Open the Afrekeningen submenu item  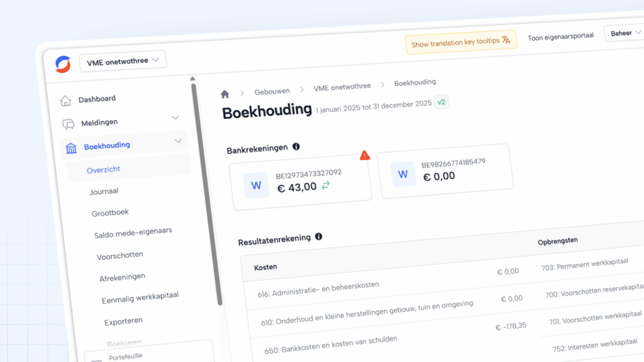[x=122, y=277]
